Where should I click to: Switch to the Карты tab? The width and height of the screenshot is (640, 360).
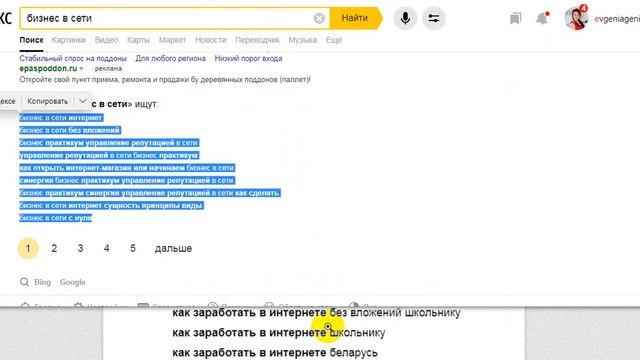pyautogui.click(x=138, y=40)
